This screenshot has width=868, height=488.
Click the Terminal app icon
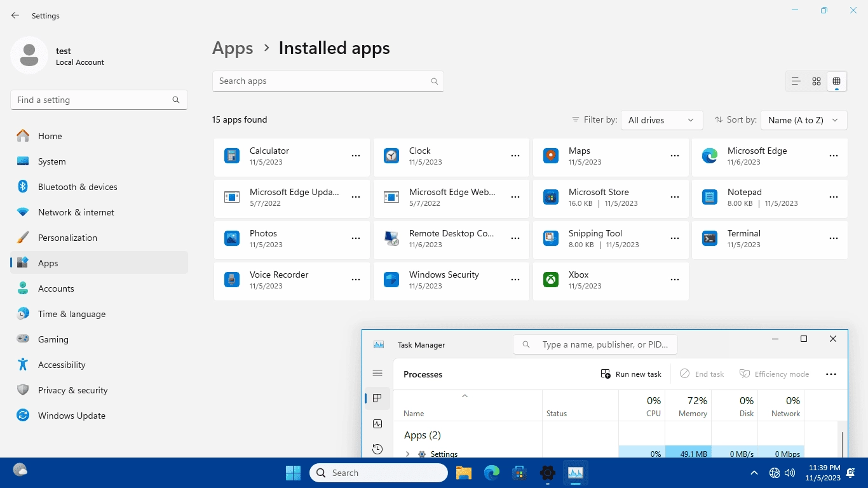[710, 238]
